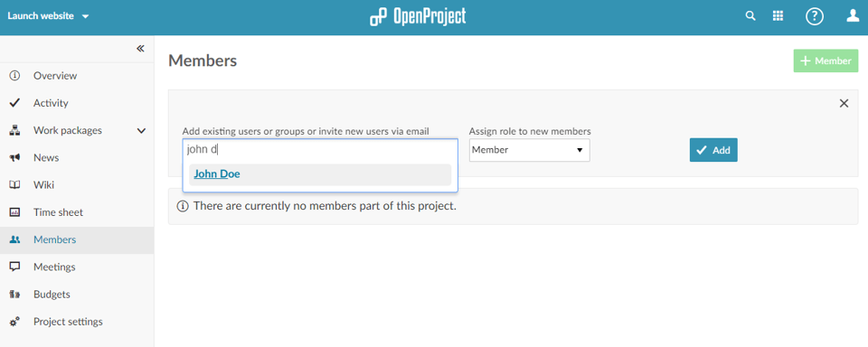Viewport: 868px width, 347px height.
Task: Open the help question mark icon
Action: tap(815, 16)
